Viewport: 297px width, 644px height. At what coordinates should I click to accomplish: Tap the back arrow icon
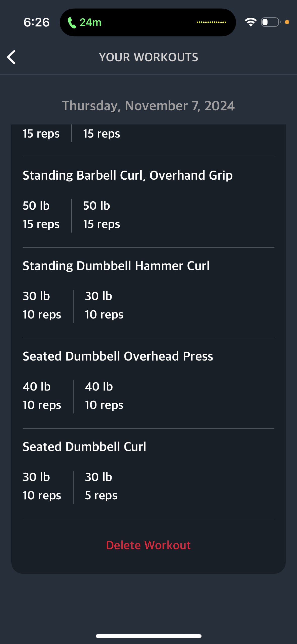[11, 57]
